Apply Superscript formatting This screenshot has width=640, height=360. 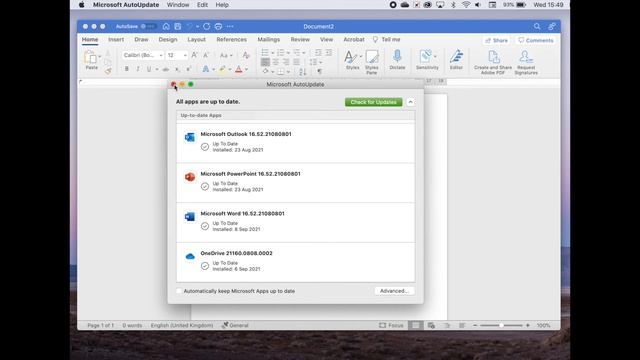click(188, 69)
